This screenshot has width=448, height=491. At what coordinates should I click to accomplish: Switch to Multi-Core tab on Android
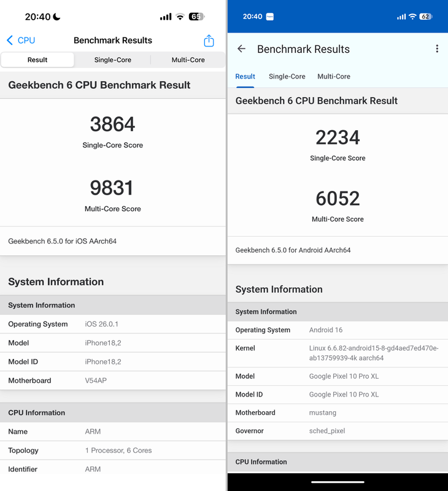coord(334,76)
